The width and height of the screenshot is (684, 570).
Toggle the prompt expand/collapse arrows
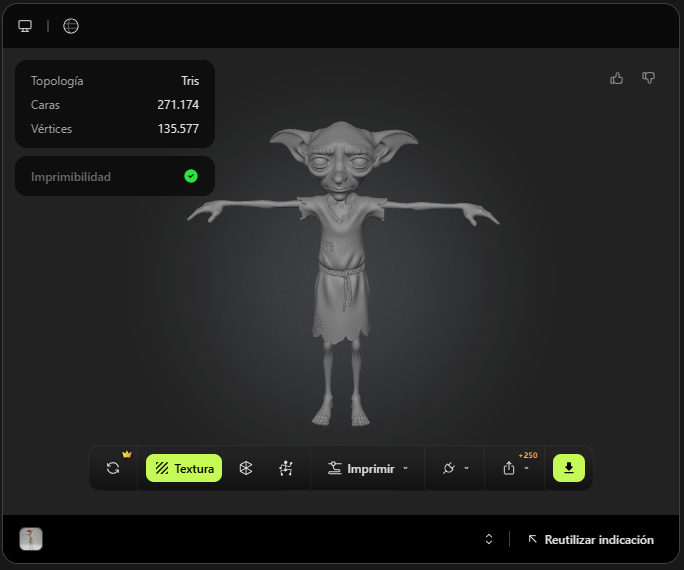tap(489, 539)
